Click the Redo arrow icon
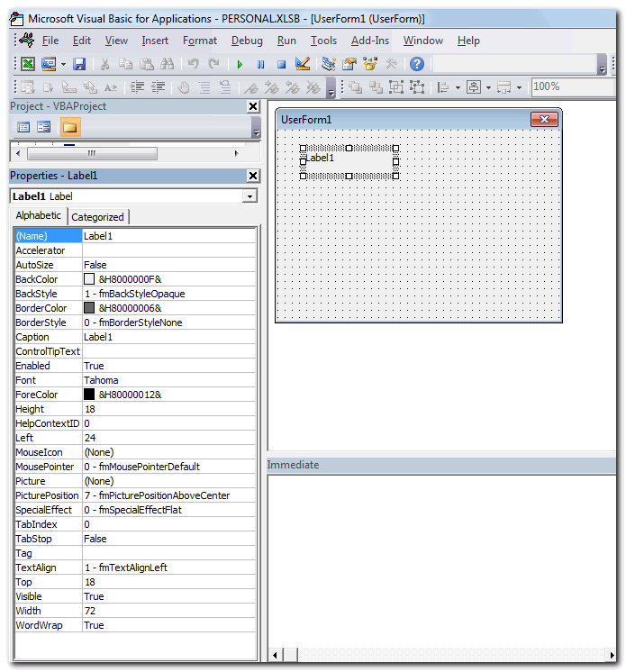The width and height of the screenshot is (626, 672). 213,64
